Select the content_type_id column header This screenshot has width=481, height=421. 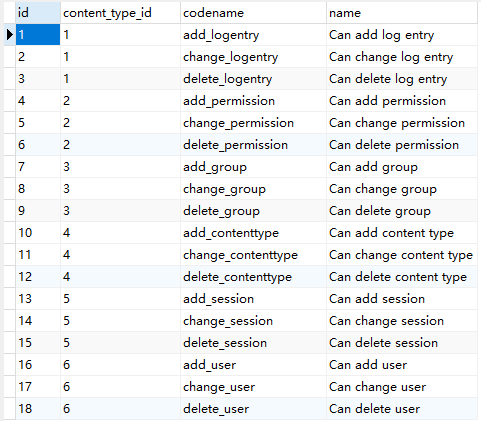pyautogui.click(x=120, y=13)
